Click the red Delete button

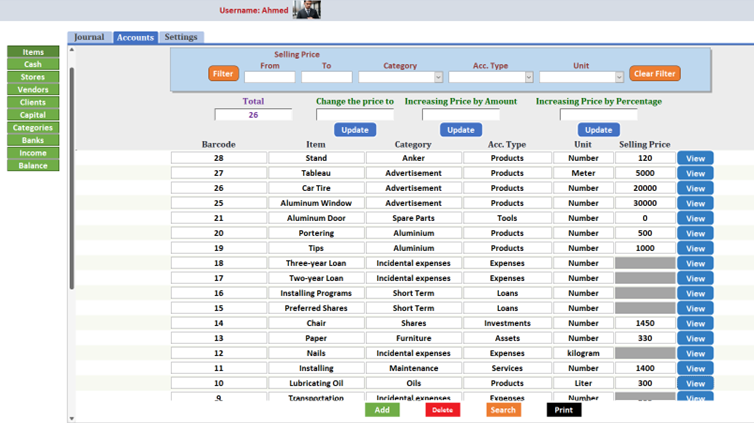tap(442, 410)
